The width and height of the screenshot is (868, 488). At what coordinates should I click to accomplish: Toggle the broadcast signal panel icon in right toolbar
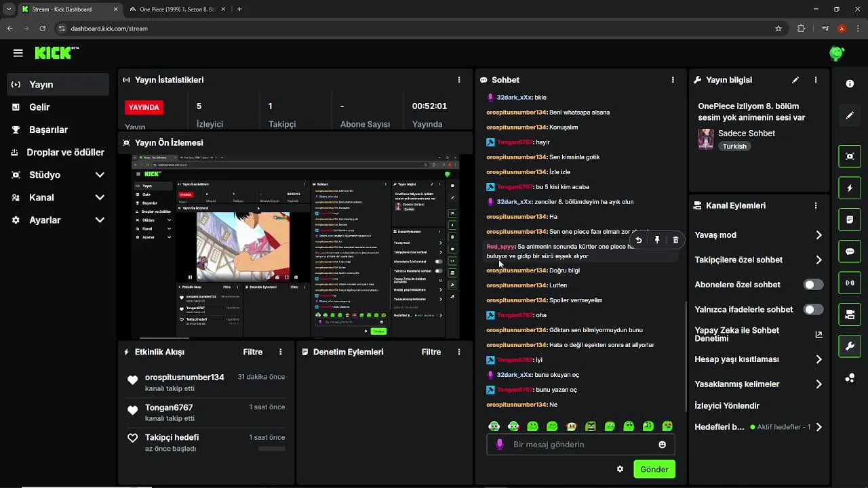click(x=850, y=283)
